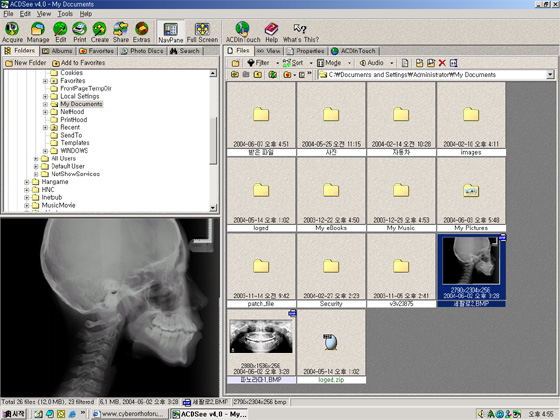This screenshot has width=560, height=420.
Task: Open the Audio dropdown arrow
Action: pos(392,63)
